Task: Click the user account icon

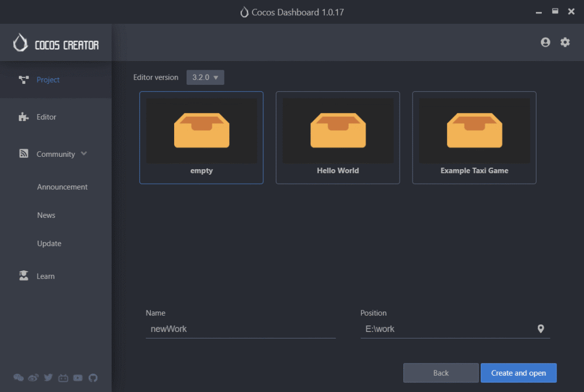Action: (x=545, y=42)
